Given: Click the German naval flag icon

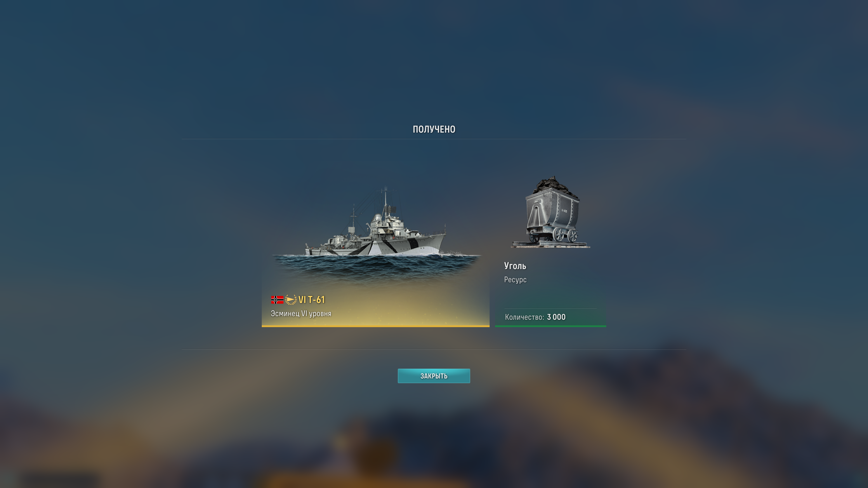Looking at the screenshot, I should point(277,299).
